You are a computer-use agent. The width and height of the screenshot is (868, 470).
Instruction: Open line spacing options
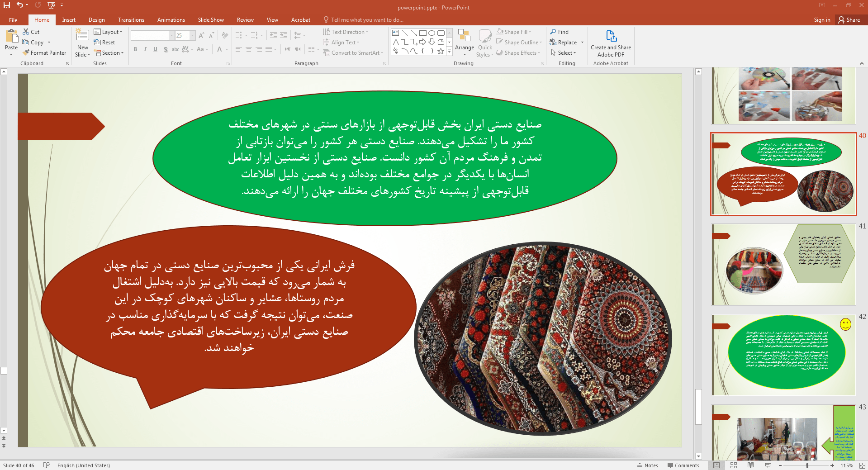pyautogui.click(x=299, y=35)
